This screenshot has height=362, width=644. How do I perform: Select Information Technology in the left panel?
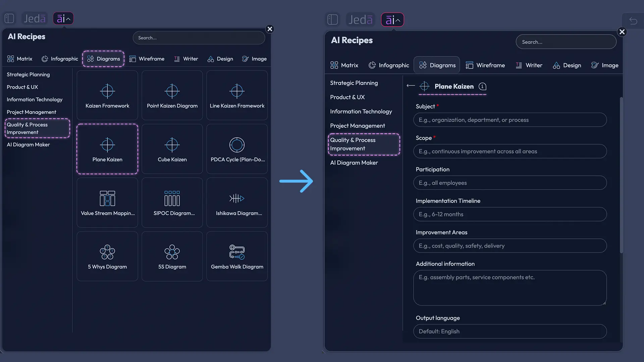(x=35, y=100)
